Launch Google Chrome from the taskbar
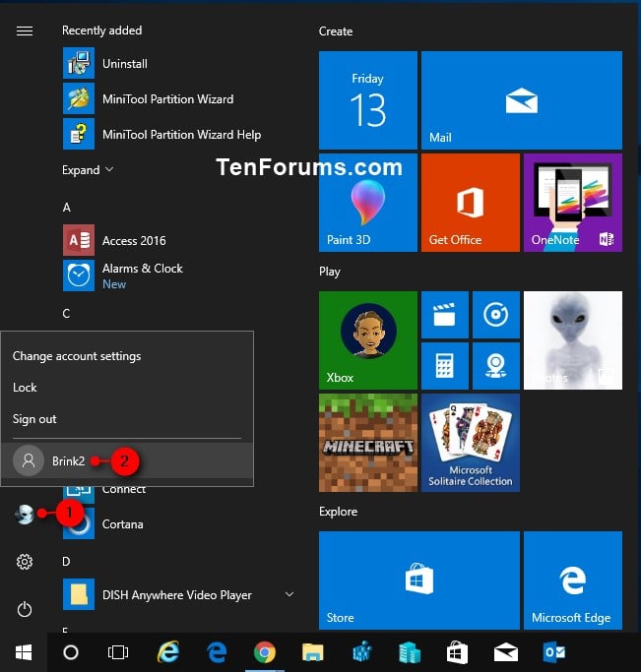641x672 pixels. pyautogui.click(x=265, y=652)
